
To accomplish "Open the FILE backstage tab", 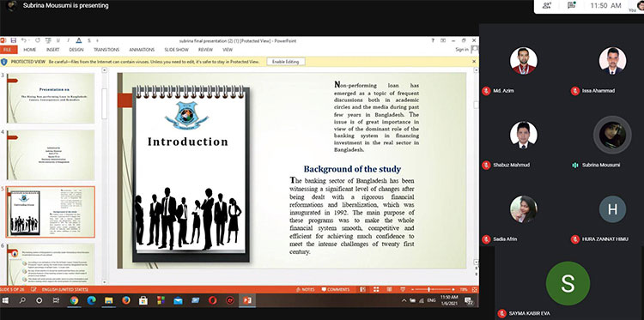I will coord(9,50).
